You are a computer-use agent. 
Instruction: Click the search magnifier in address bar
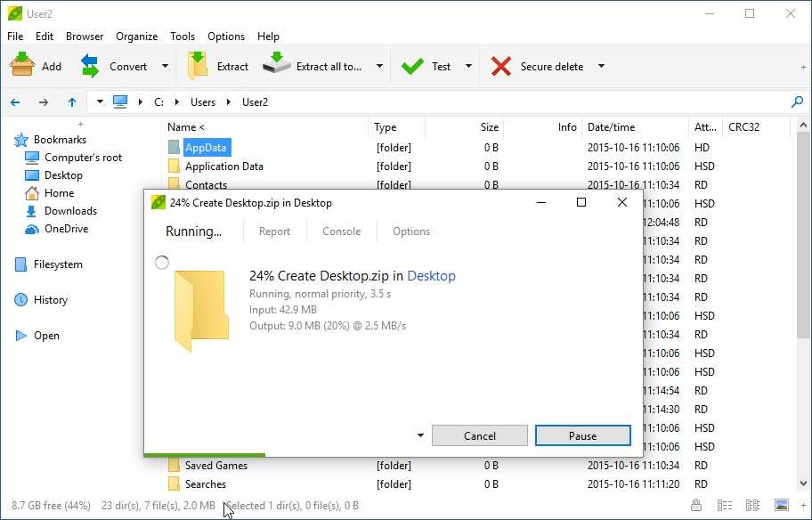[x=797, y=102]
